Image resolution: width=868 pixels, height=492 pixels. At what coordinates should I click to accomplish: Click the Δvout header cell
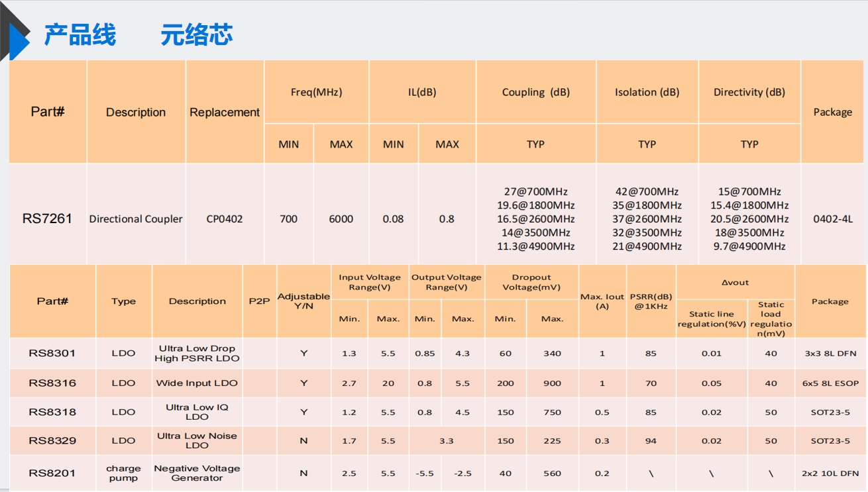pyautogui.click(x=735, y=283)
